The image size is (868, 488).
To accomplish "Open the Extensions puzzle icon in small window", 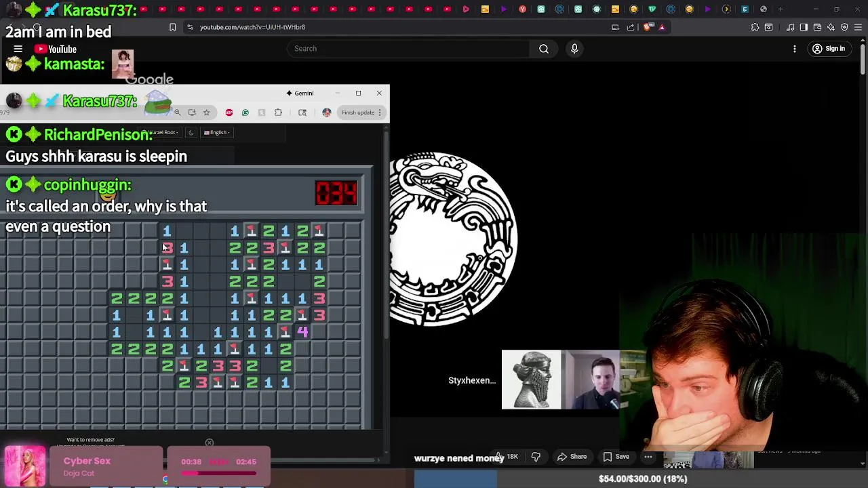I will tap(278, 113).
